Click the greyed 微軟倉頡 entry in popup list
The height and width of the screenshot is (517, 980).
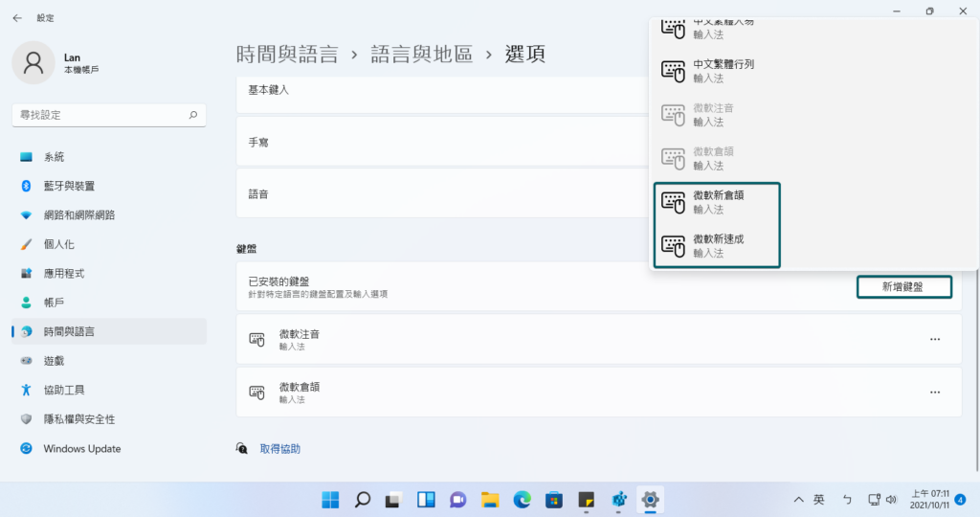pyautogui.click(x=813, y=158)
